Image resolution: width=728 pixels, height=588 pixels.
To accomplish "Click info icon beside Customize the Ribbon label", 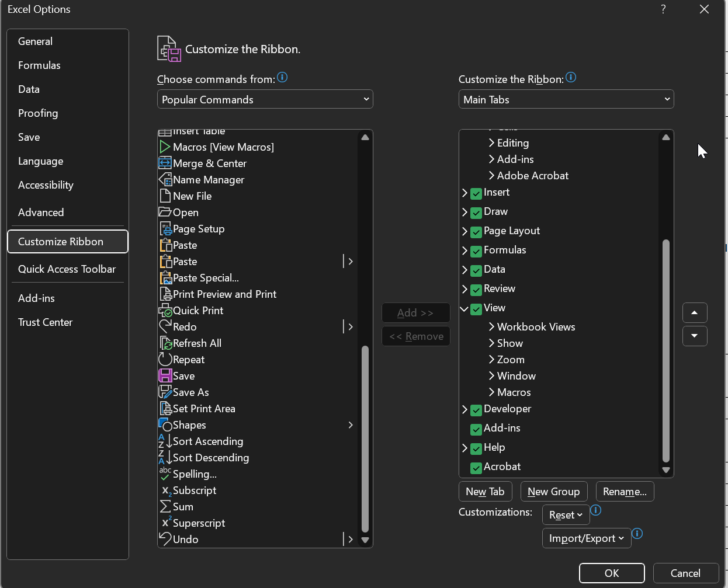I will [x=571, y=77].
